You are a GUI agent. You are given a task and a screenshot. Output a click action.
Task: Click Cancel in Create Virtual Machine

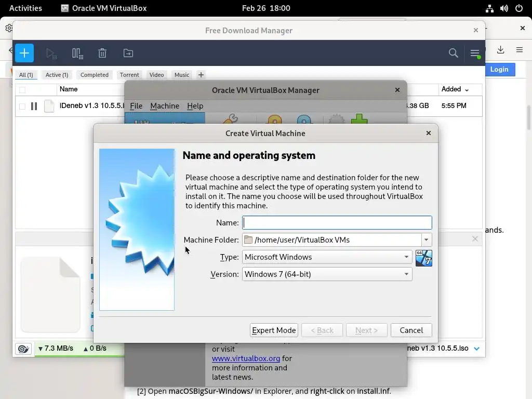pyautogui.click(x=411, y=330)
